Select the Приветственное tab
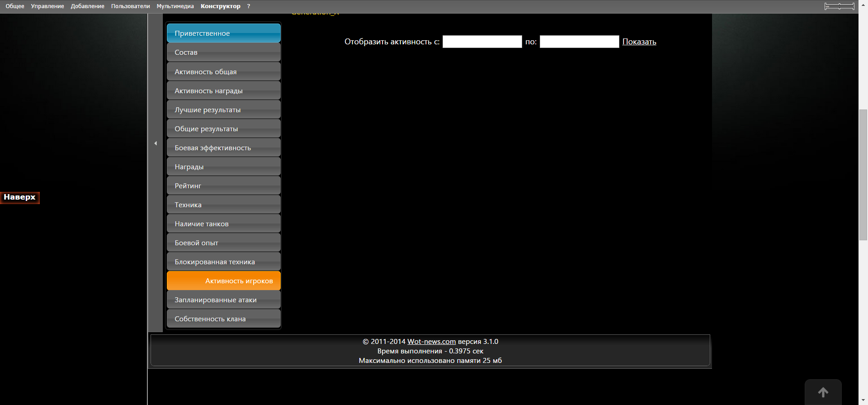Image resolution: width=868 pixels, height=405 pixels. coord(223,33)
